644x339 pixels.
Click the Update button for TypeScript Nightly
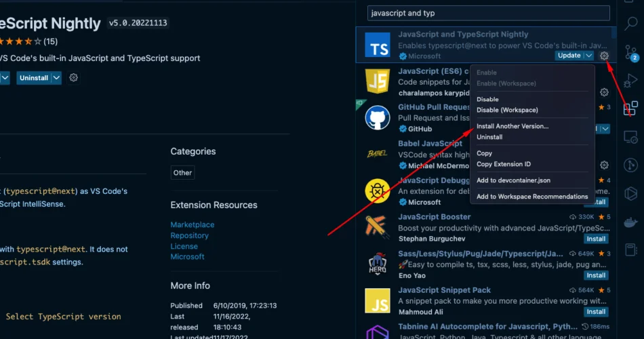[569, 56]
